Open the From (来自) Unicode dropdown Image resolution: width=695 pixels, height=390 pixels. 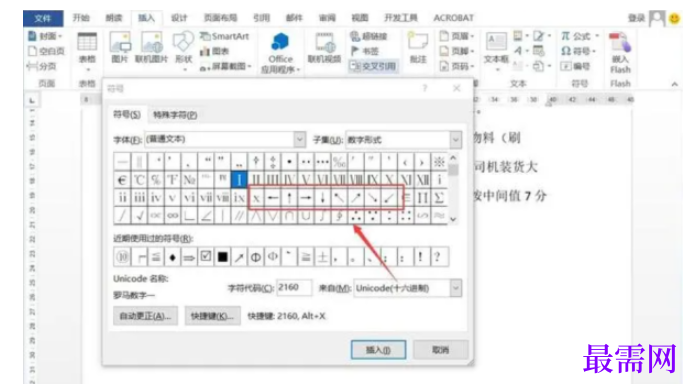click(456, 288)
